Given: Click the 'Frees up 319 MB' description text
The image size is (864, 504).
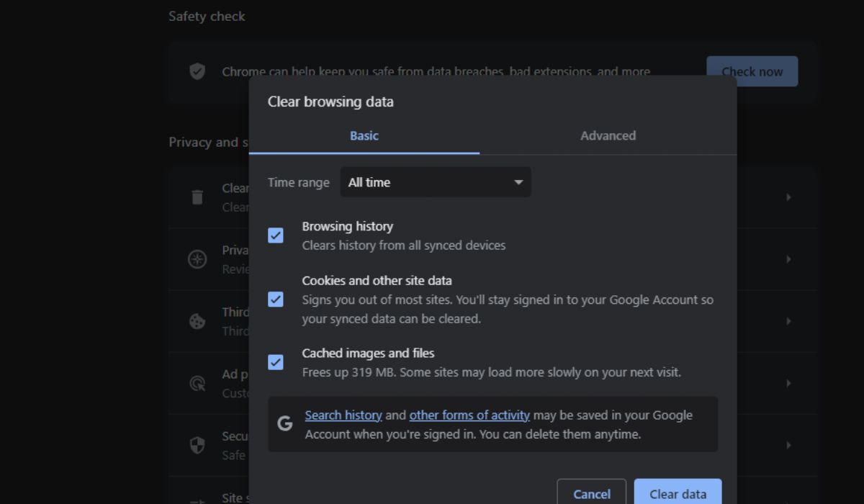Looking at the screenshot, I should coord(492,373).
